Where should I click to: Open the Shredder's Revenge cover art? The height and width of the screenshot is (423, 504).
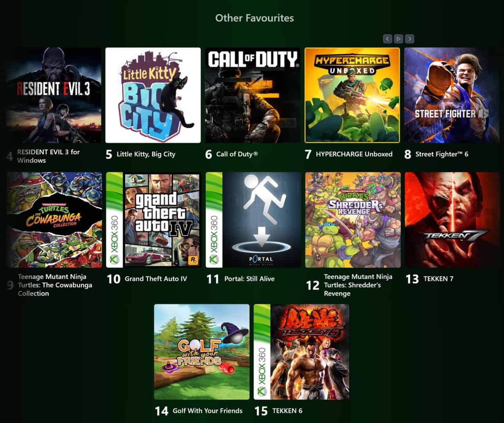pos(353,220)
